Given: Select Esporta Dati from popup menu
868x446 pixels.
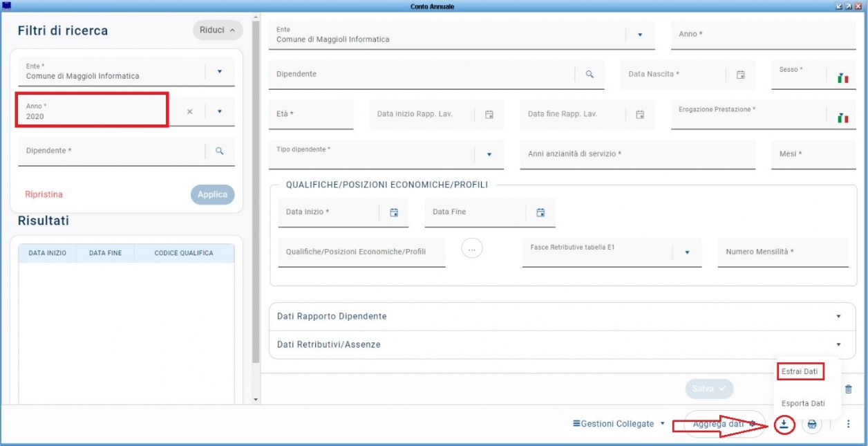Looking at the screenshot, I should point(802,403).
